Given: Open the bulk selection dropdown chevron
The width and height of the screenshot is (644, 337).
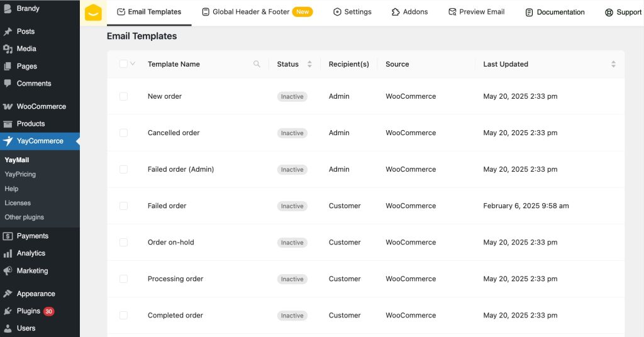Looking at the screenshot, I should [x=133, y=64].
